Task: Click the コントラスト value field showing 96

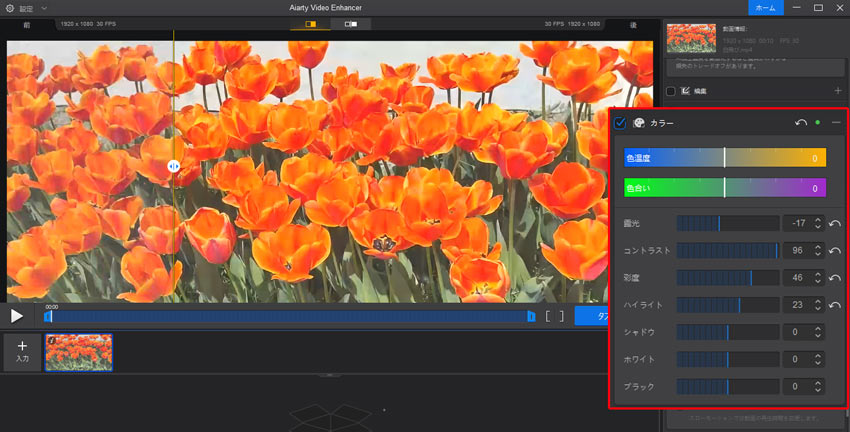Action: 797,250
